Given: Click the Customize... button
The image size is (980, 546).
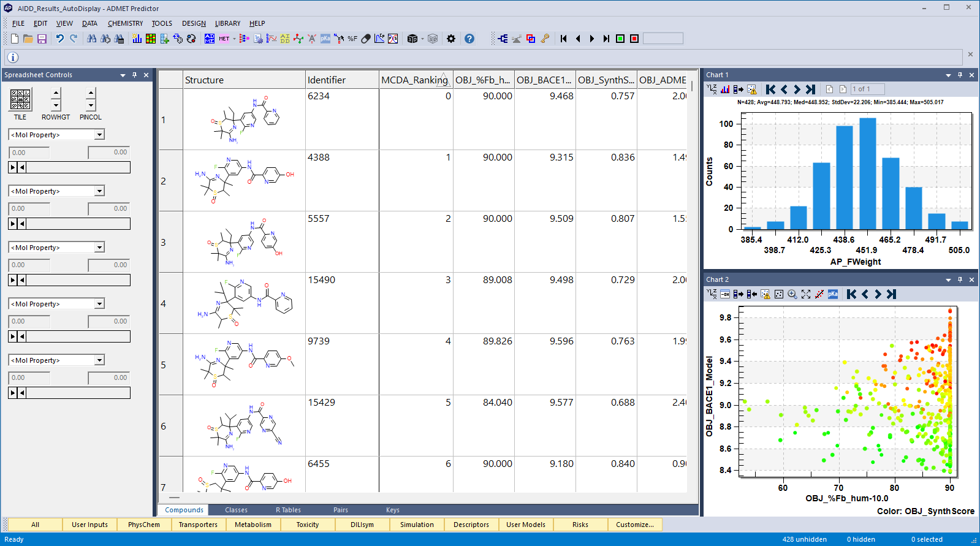Looking at the screenshot, I should click(x=635, y=525).
